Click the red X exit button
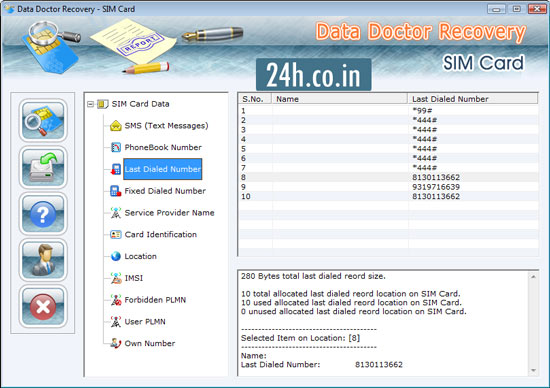The image size is (550, 388). pyautogui.click(x=43, y=306)
